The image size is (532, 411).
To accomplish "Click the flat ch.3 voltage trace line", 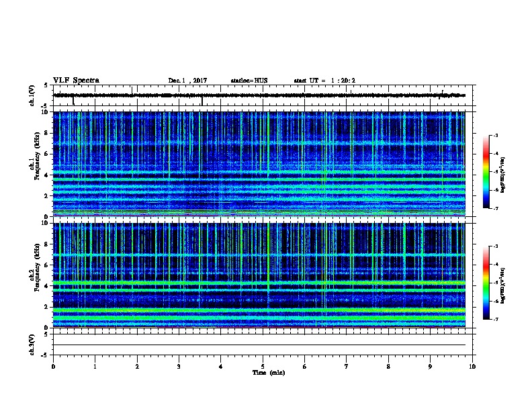I will pyautogui.click(x=259, y=345).
